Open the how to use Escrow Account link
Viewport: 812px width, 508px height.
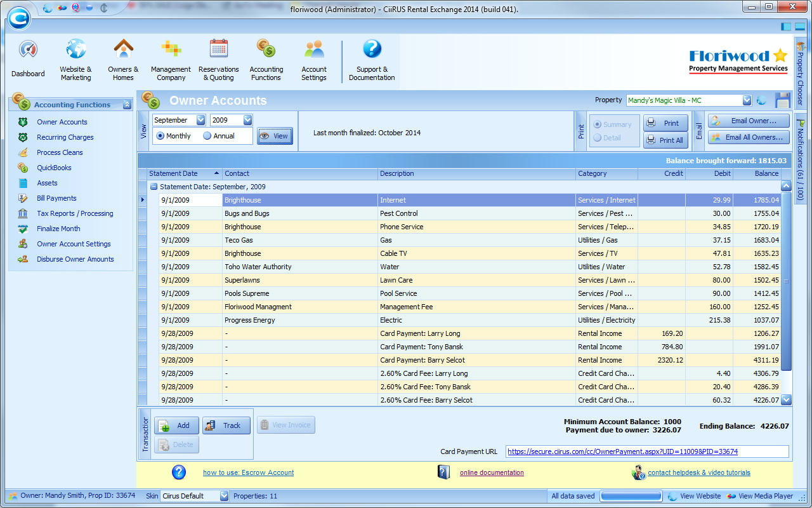(x=249, y=472)
